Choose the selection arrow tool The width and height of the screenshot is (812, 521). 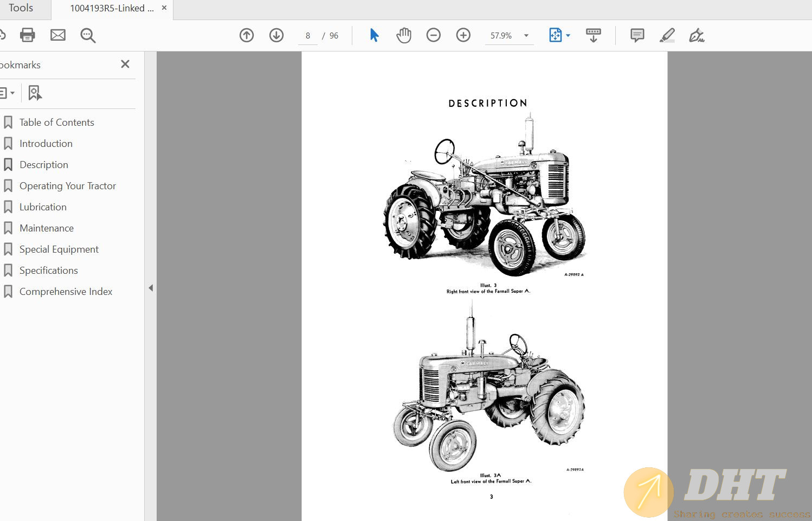[374, 35]
